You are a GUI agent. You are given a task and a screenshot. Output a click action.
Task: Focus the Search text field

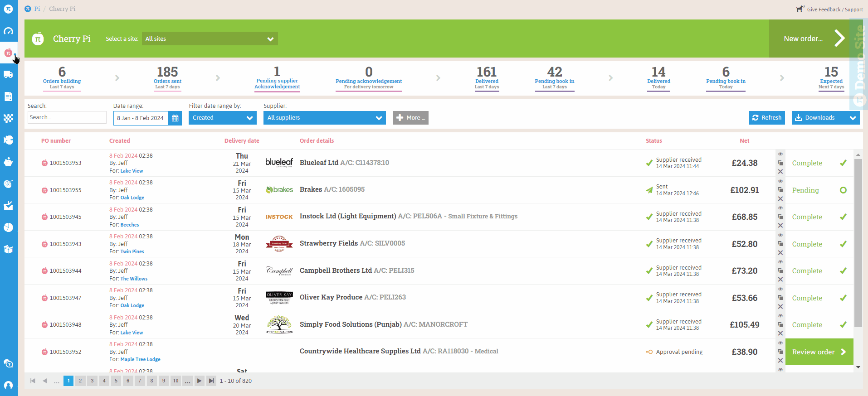[67, 117]
